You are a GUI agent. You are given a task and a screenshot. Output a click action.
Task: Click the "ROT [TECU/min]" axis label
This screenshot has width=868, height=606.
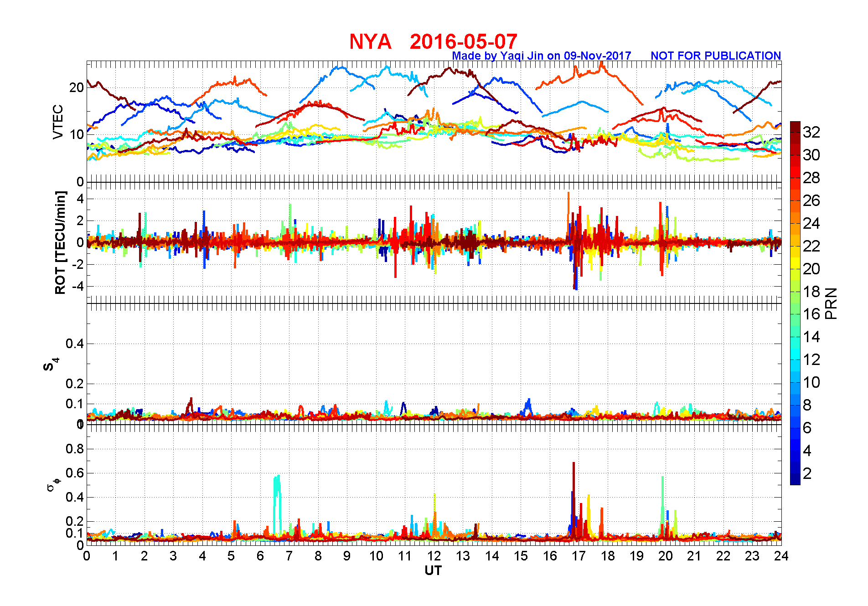pos(60,242)
